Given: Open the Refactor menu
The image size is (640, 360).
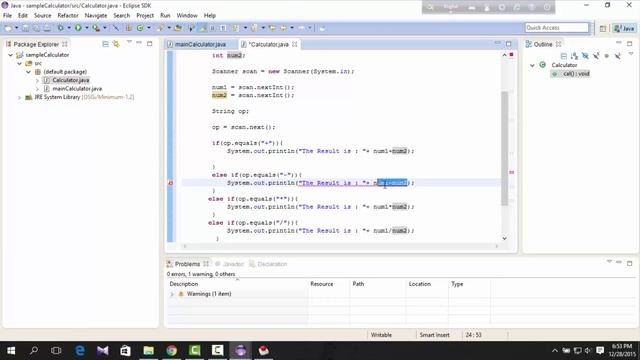Looking at the screenshot, I should point(68,16).
